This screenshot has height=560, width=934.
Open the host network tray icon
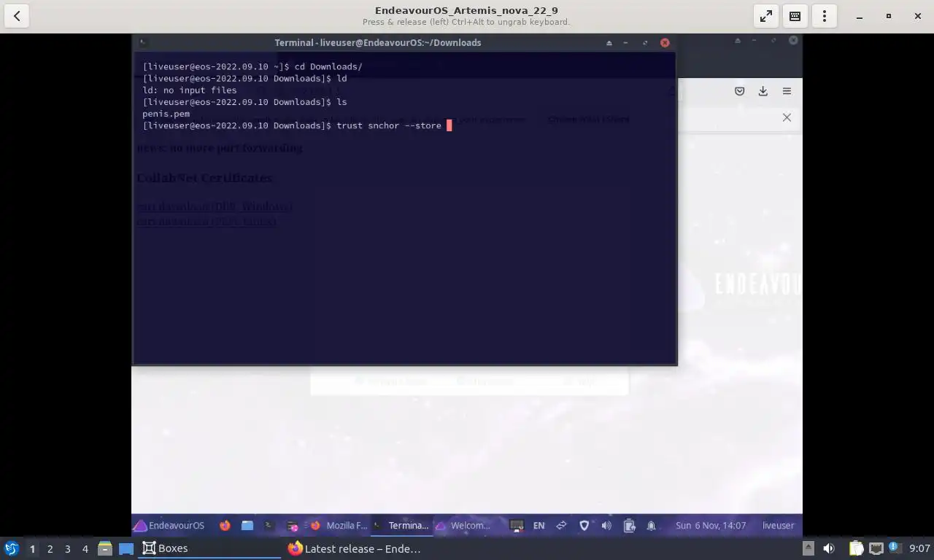tap(876, 548)
